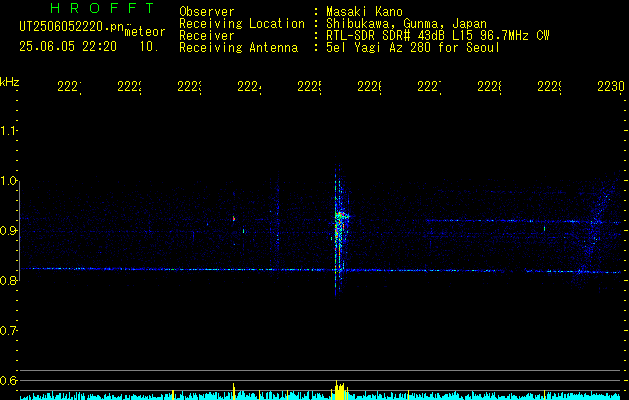Click the 2230 time axis label
This screenshot has width=629, height=400.
point(611,87)
